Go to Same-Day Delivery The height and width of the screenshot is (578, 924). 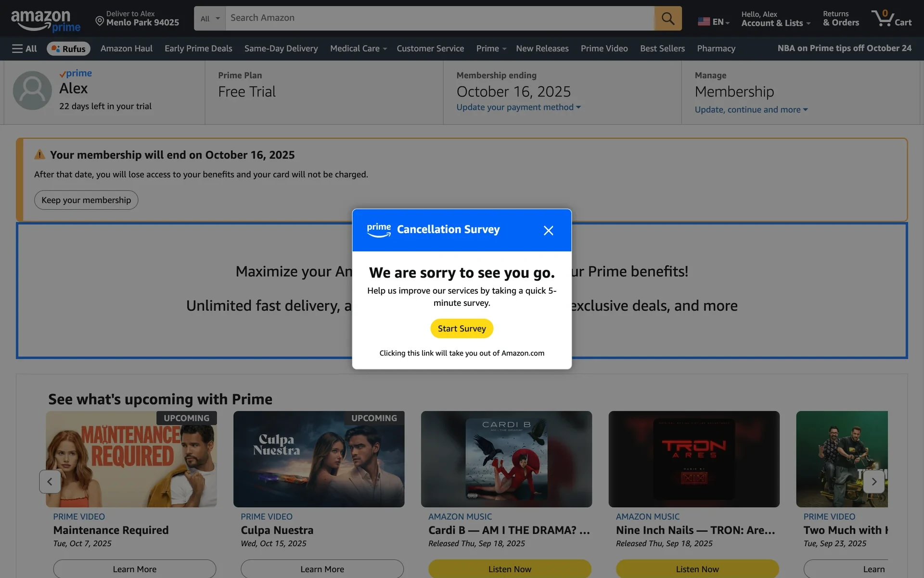(x=281, y=49)
